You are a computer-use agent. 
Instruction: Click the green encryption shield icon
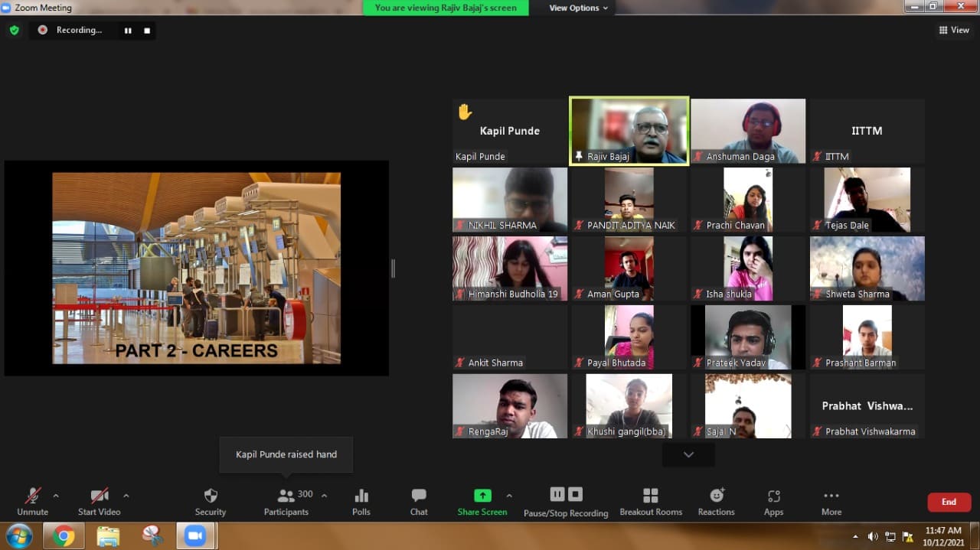[15, 30]
